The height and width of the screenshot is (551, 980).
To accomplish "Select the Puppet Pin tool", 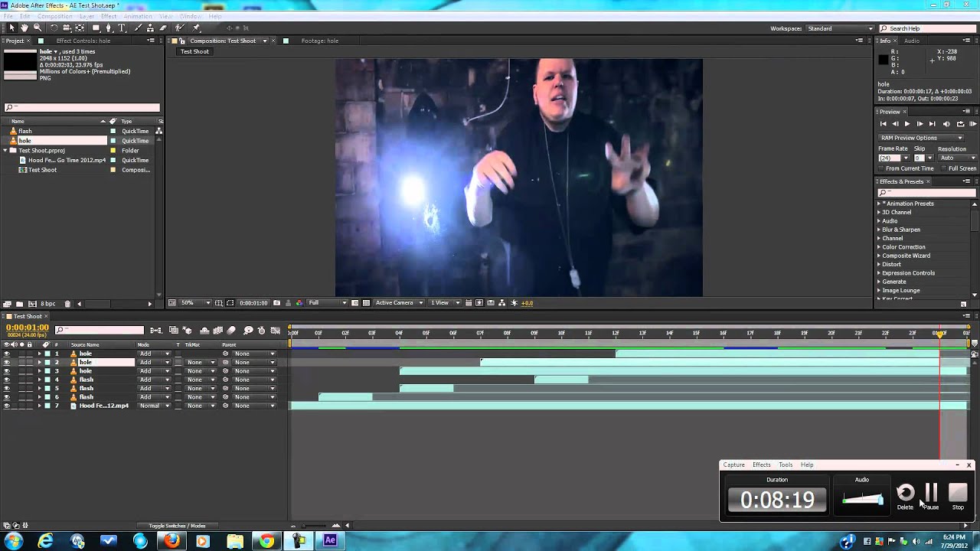I will click(196, 28).
